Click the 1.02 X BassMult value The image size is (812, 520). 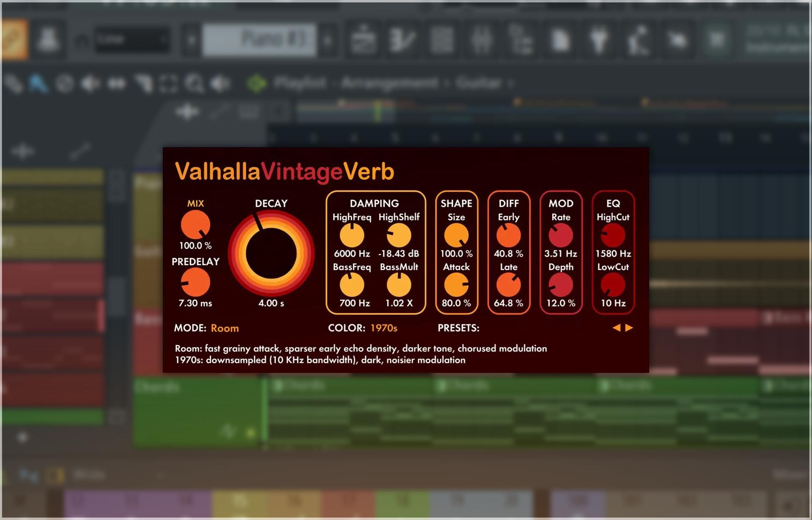pos(399,303)
